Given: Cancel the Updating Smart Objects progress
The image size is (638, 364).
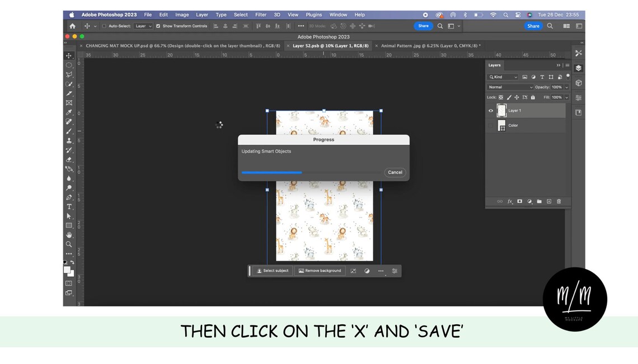Looking at the screenshot, I should tap(395, 172).
